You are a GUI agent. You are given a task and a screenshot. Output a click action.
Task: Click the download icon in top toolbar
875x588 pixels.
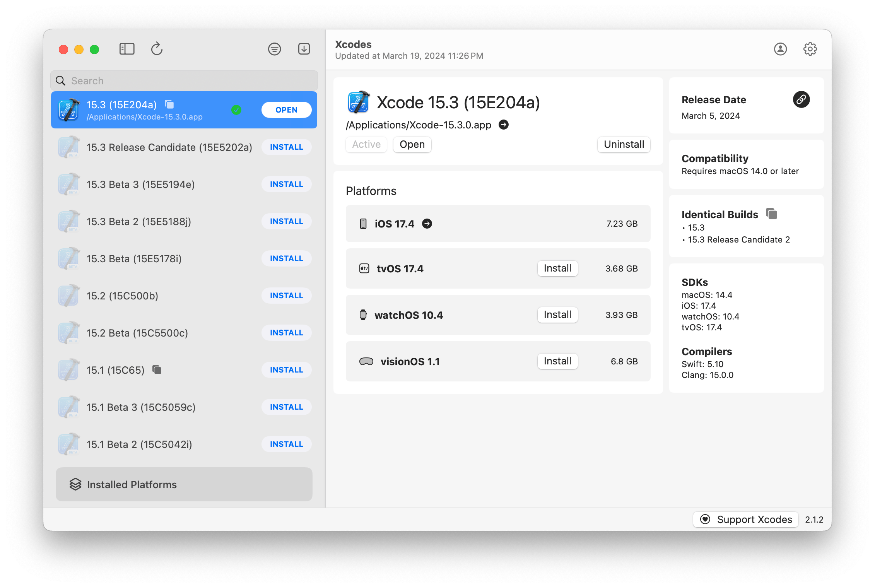tap(304, 48)
